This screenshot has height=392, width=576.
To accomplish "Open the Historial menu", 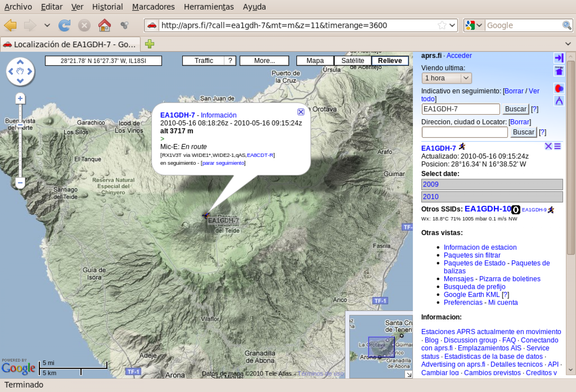I will pyautogui.click(x=107, y=7).
